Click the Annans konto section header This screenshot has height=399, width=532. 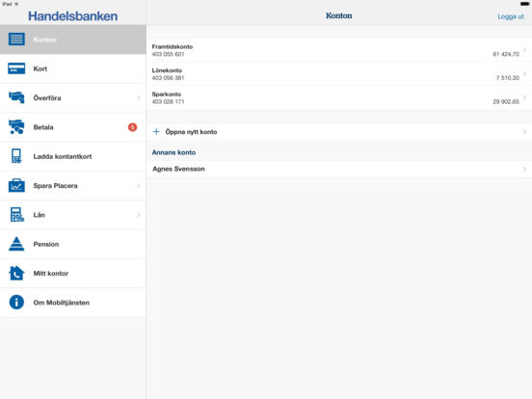[173, 152]
